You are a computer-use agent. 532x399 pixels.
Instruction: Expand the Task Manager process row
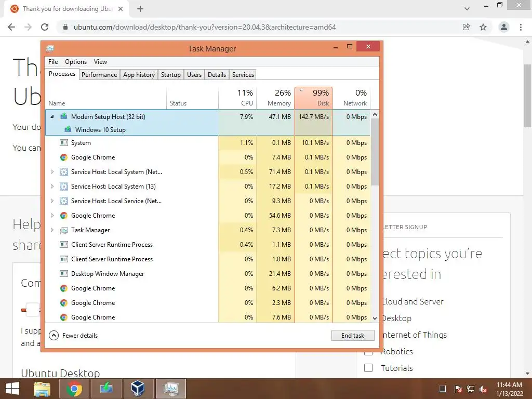[x=52, y=230]
